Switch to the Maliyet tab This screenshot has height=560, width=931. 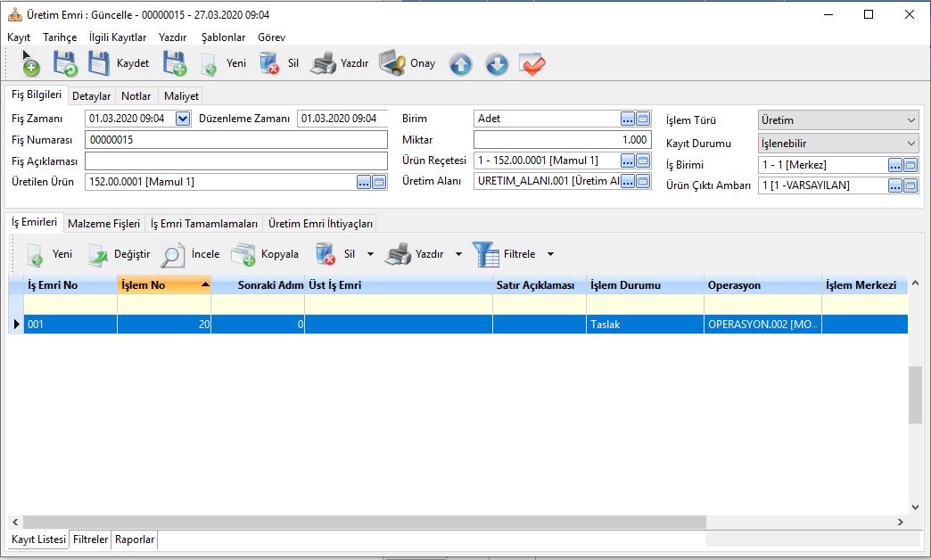coord(181,96)
